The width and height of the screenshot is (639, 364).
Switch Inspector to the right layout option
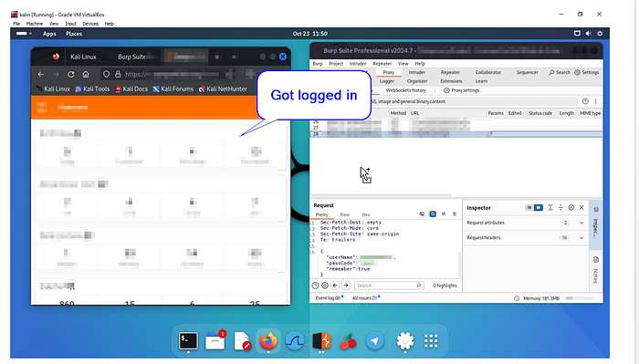pos(539,208)
